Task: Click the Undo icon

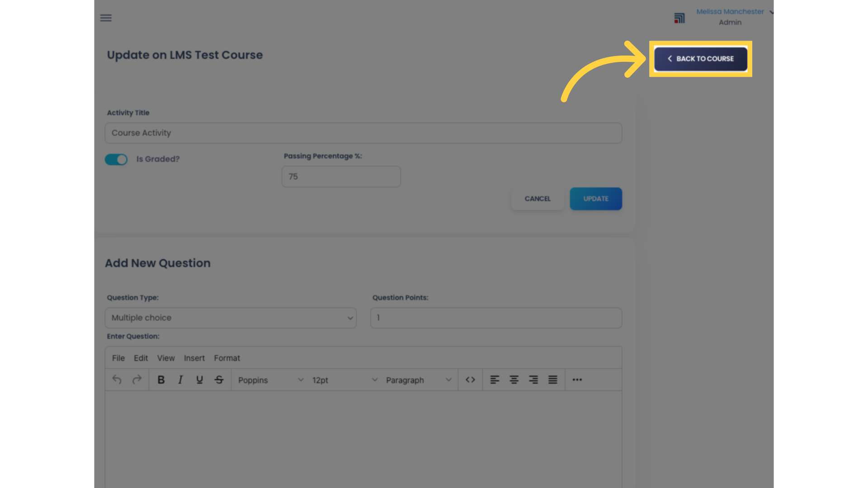Action: pos(117,380)
